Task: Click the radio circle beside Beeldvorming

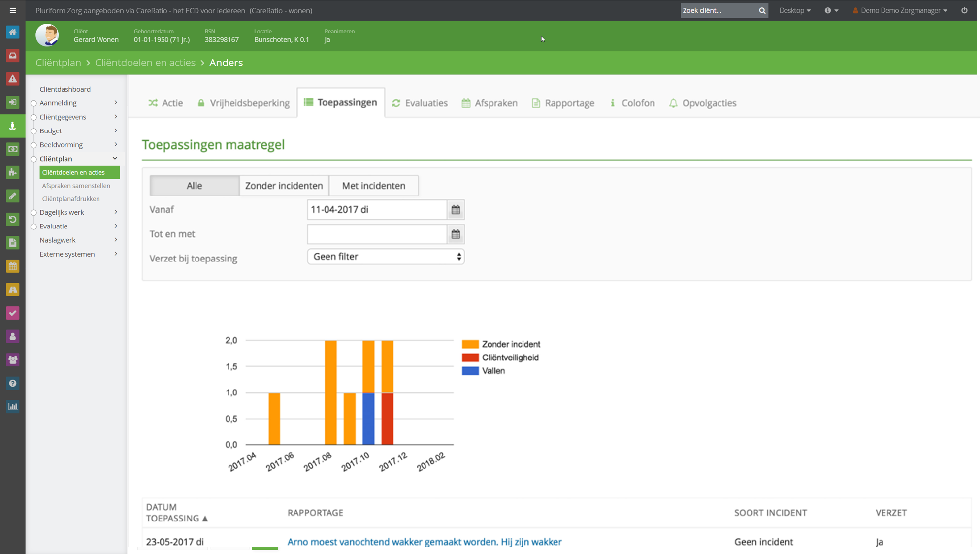Action: pos(34,145)
